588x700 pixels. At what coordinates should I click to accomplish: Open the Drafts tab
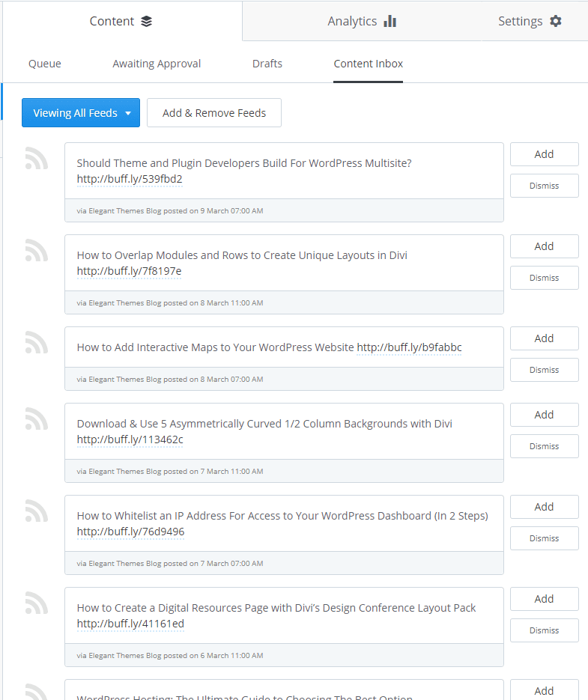click(x=267, y=64)
